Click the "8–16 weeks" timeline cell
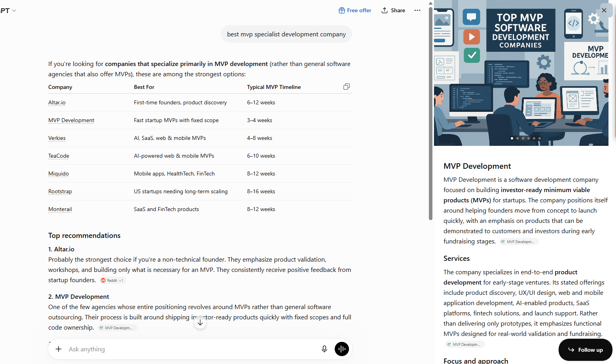This screenshot has width=616, height=364. tap(261, 191)
